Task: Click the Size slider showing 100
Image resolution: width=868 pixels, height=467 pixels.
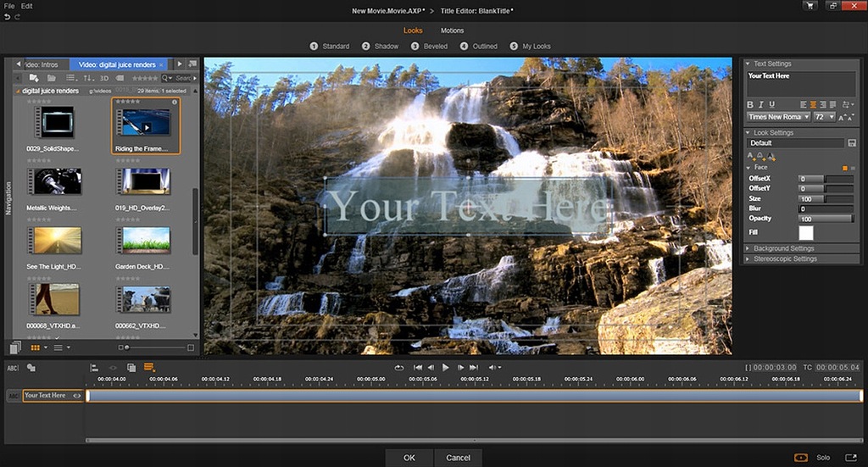Action: click(x=826, y=198)
